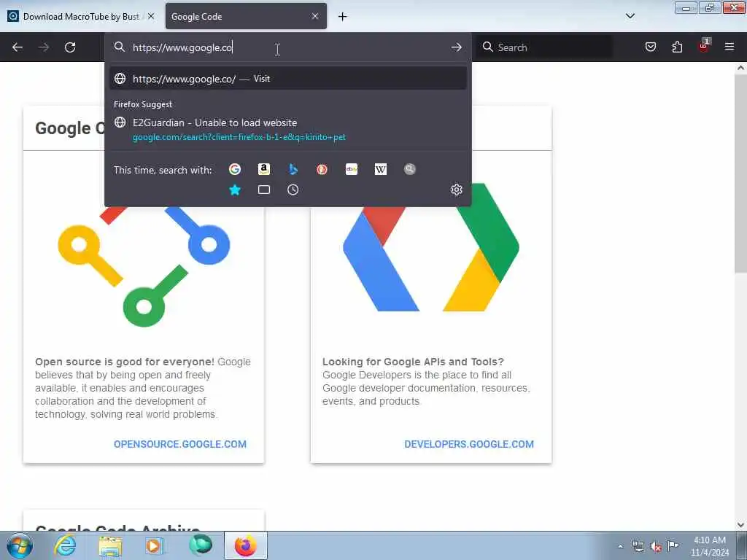Select E2Guardian Unable to load website suggestion
The width and height of the screenshot is (747, 560).
point(287,130)
